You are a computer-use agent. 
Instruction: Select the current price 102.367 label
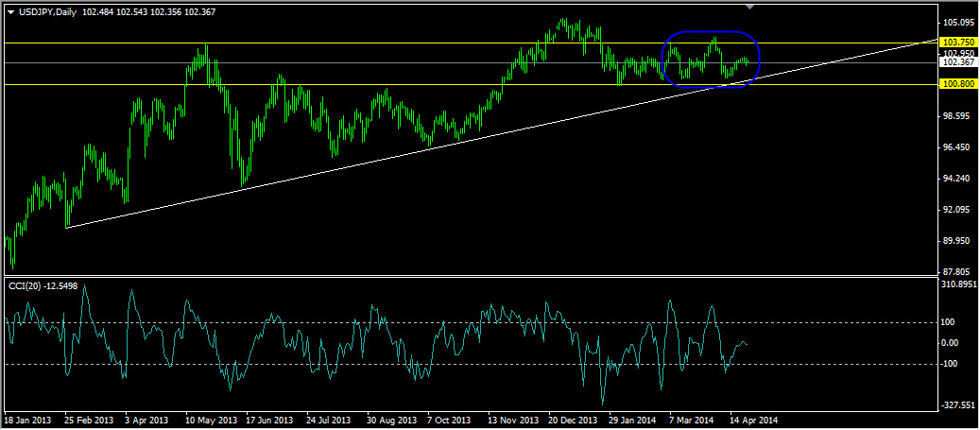[x=959, y=62]
